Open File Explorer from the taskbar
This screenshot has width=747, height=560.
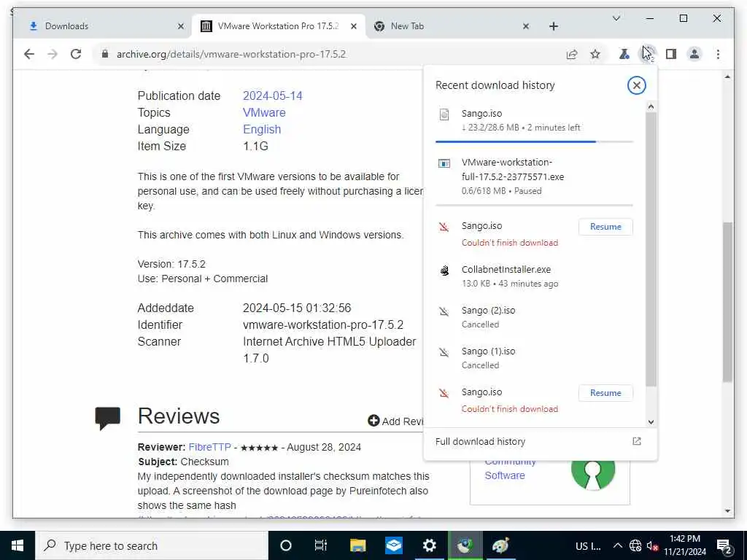click(x=357, y=545)
